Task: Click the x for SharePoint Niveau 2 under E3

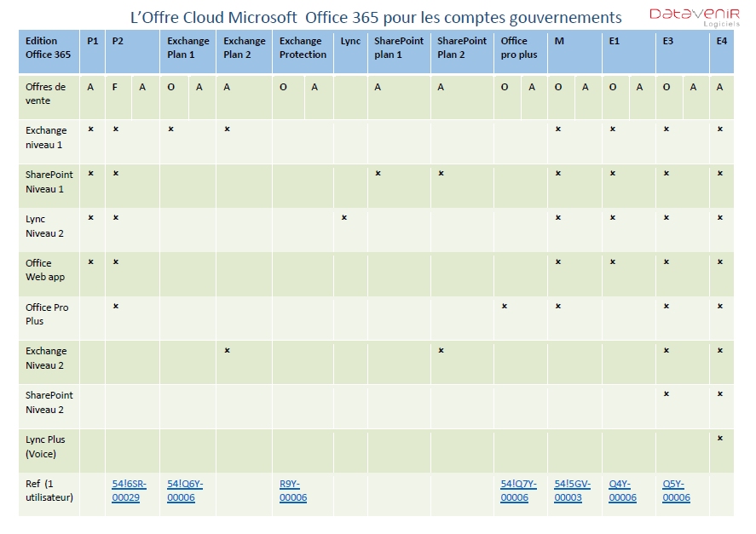Action: pos(667,394)
